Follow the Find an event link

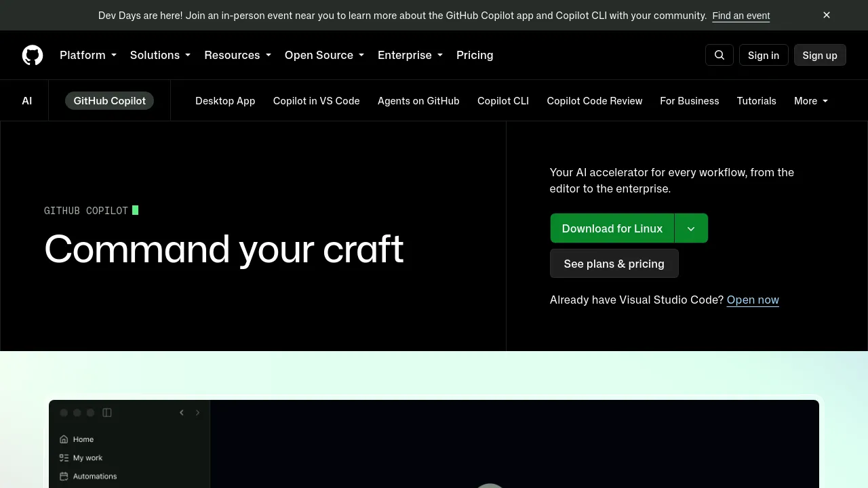click(x=741, y=15)
